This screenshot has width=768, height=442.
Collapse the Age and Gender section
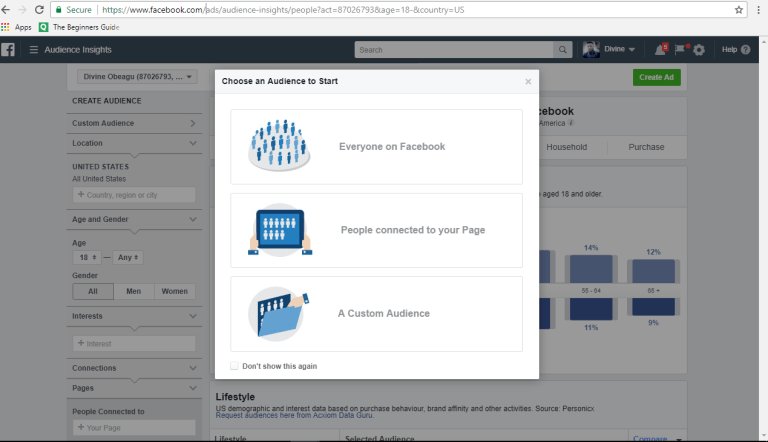click(x=193, y=219)
